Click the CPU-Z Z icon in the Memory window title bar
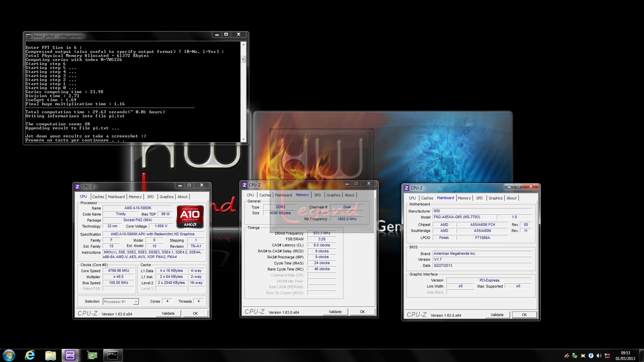 point(245,185)
